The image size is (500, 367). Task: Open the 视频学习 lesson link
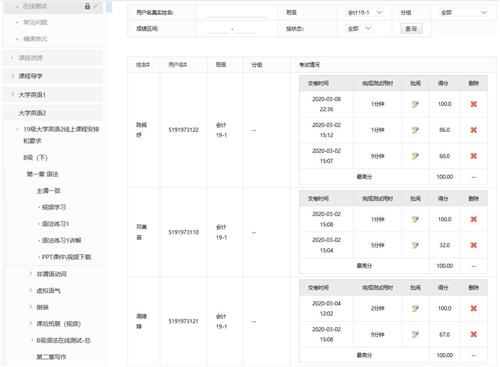[54, 207]
